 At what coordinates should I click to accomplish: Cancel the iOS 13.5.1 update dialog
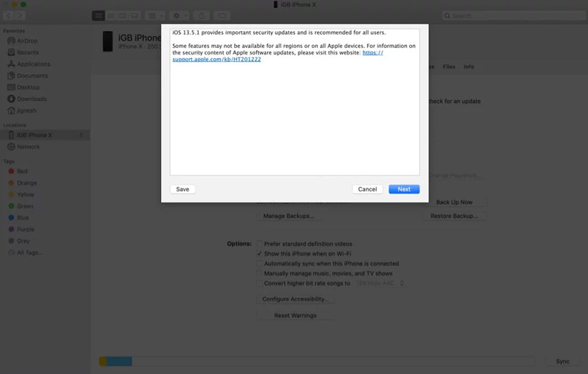point(367,189)
